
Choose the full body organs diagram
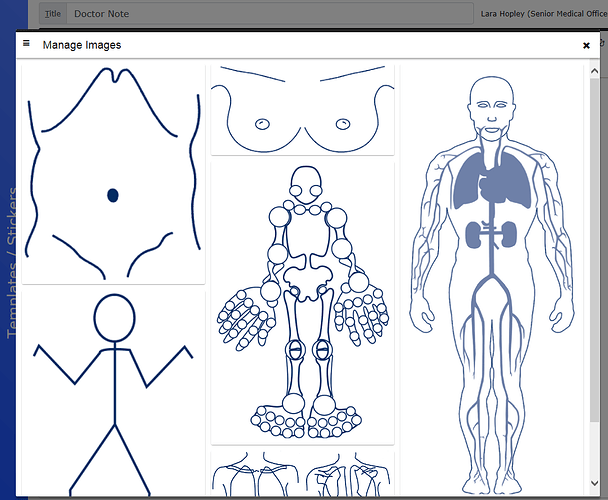(489, 280)
